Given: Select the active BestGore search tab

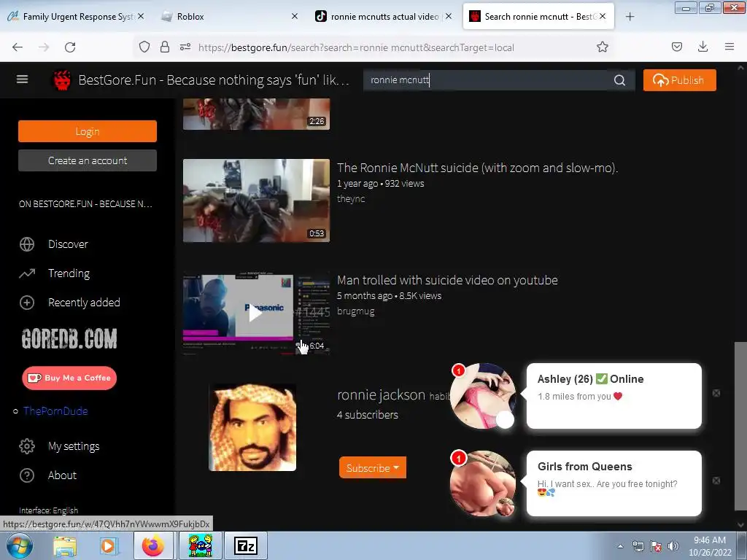Looking at the screenshot, I should click(538, 17).
